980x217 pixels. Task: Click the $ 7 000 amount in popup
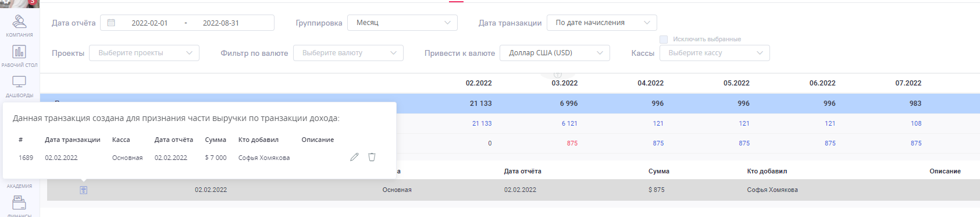click(216, 158)
